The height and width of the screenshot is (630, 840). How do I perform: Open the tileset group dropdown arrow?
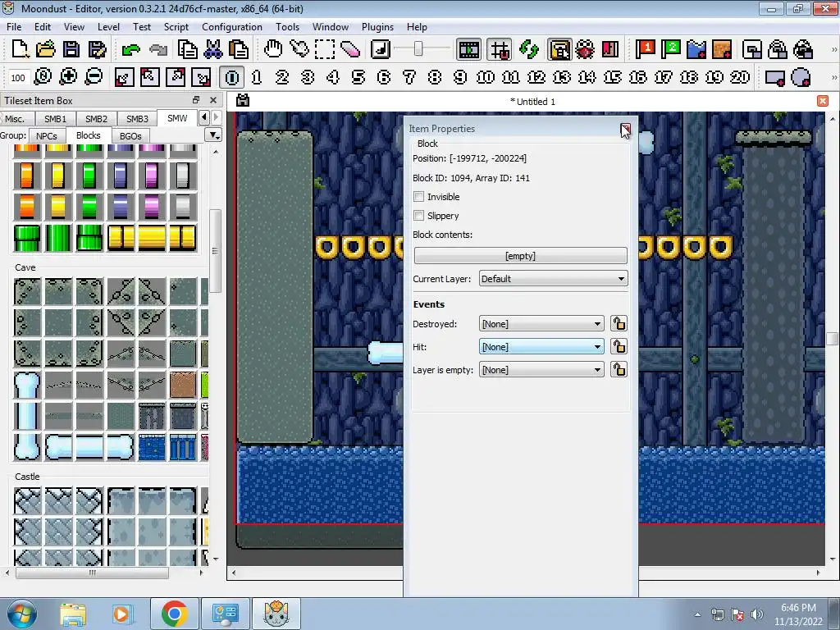(214, 135)
